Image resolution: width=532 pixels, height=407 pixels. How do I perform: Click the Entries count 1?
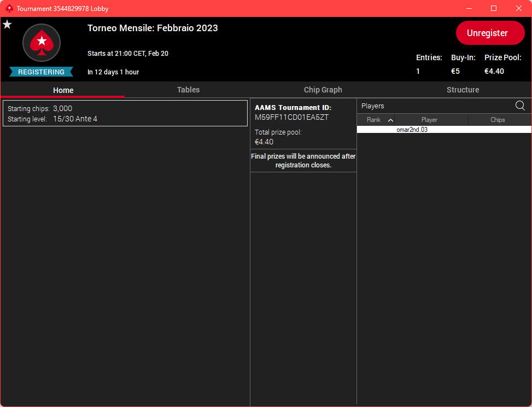point(418,71)
